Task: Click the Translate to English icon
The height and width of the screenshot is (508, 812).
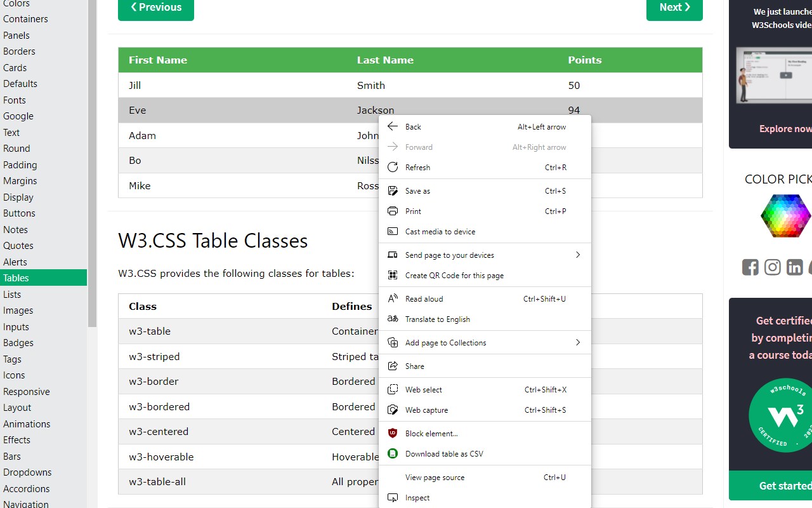Action: (393, 319)
